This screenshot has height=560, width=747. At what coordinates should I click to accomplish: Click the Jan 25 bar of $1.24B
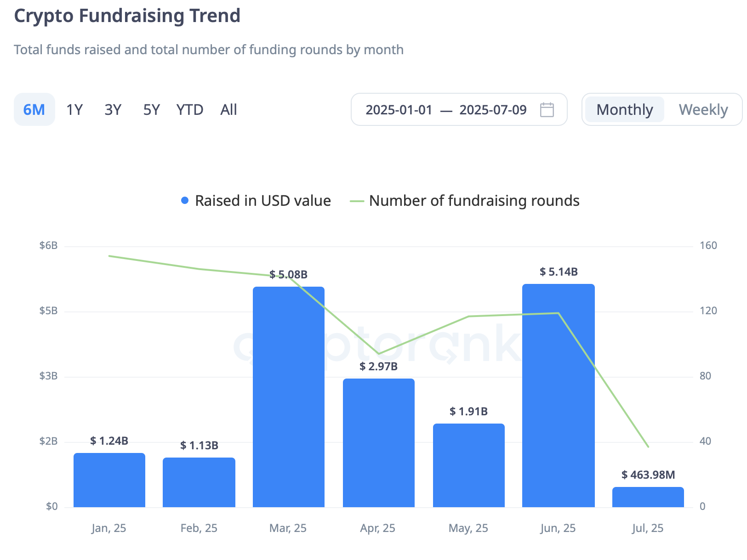[109, 480]
